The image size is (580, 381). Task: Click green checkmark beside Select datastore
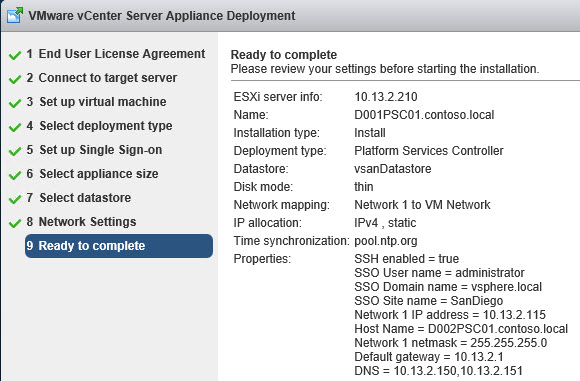tap(15, 199)
